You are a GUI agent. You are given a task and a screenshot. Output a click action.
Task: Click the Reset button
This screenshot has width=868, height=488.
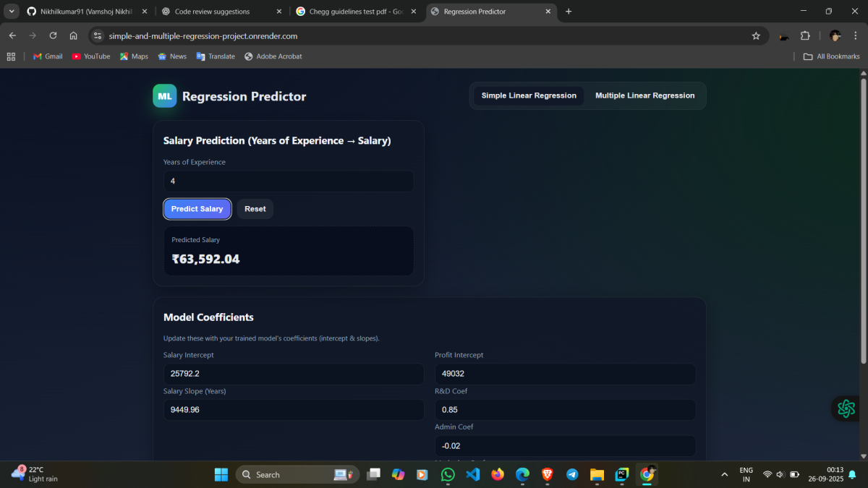(255, 209)
